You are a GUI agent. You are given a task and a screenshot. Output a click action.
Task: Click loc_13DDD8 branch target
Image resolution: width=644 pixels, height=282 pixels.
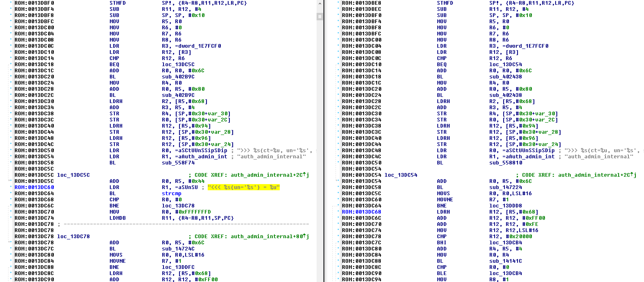point(505,206)
